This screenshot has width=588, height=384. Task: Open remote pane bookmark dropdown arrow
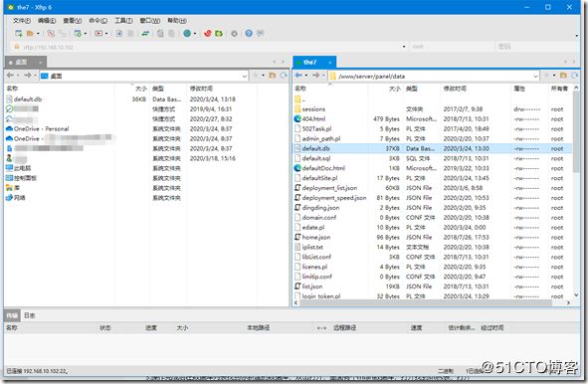[x=554, y=76]
